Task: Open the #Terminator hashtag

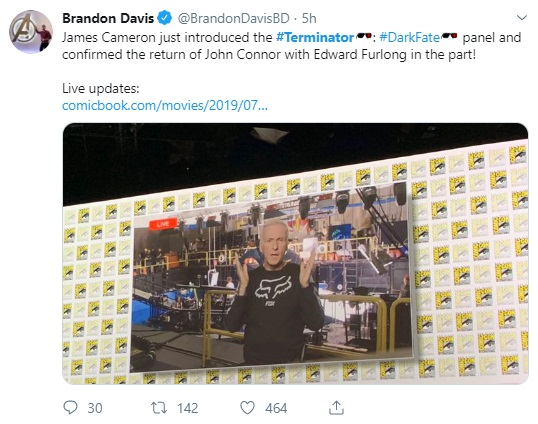Action: (315, 37)
